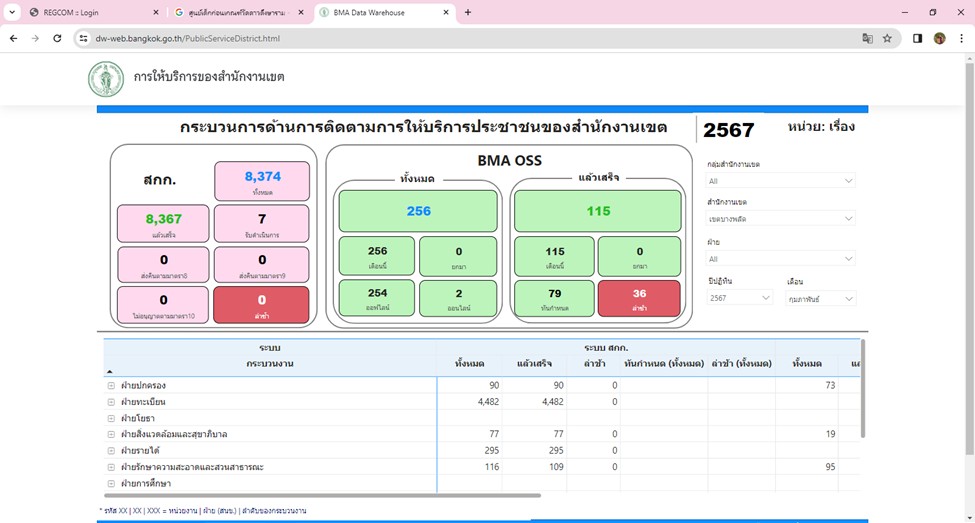
Task: Click the red ล่าช้า card showing 36
Action: 639,298
